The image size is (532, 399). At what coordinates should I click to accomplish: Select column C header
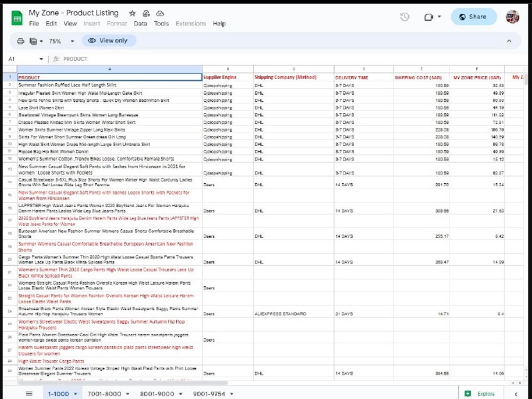[294, 69]
